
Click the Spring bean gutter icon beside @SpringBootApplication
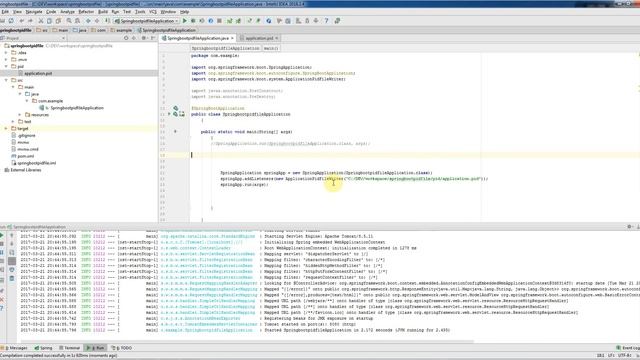[x=176, y=108]
